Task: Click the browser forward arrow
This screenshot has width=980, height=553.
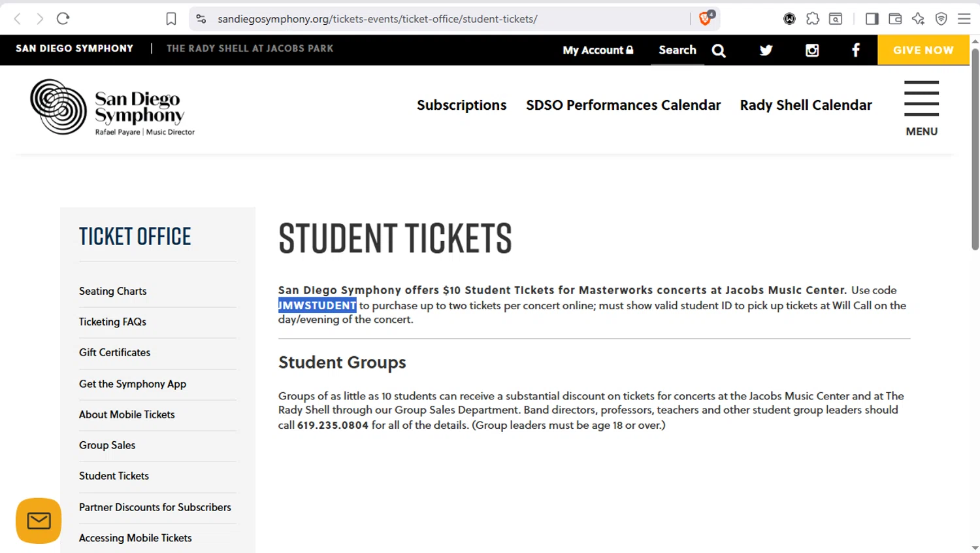Action: click(40, 19)
